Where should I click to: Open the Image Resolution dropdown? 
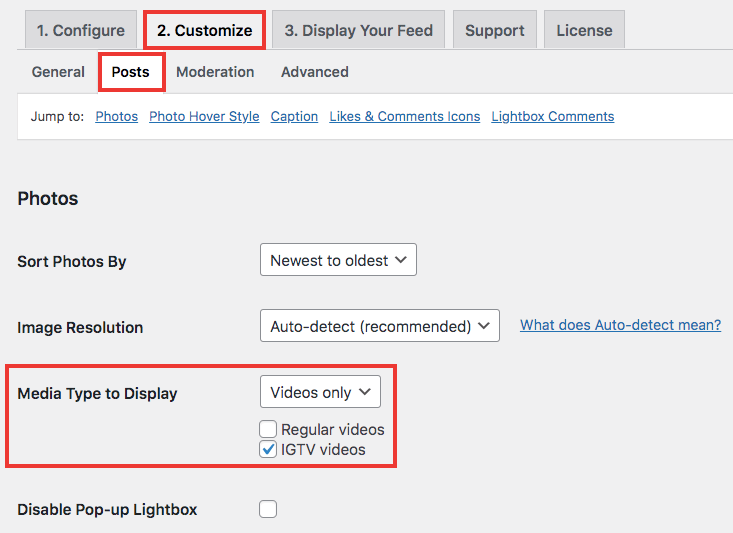379,326
